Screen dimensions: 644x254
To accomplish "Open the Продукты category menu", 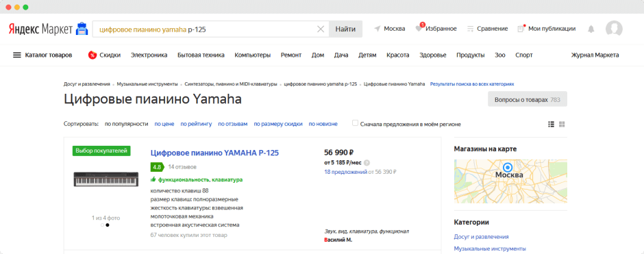I will [470, 55].
